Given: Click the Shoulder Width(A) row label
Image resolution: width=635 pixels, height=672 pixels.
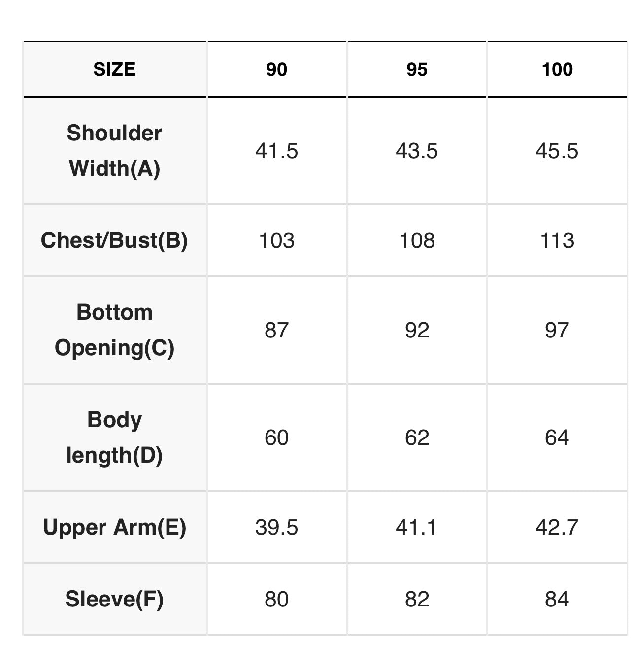Looking at the screenshot, I should [114, 151].
